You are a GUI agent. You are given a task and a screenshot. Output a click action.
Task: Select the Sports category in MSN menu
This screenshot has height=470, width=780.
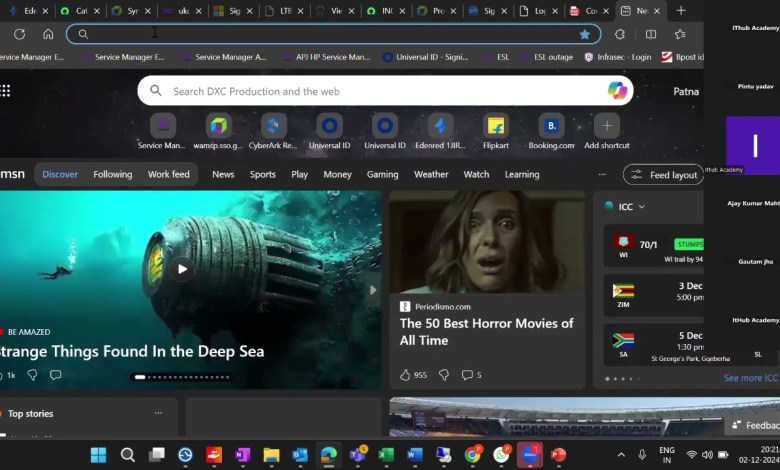pos(263,174)
